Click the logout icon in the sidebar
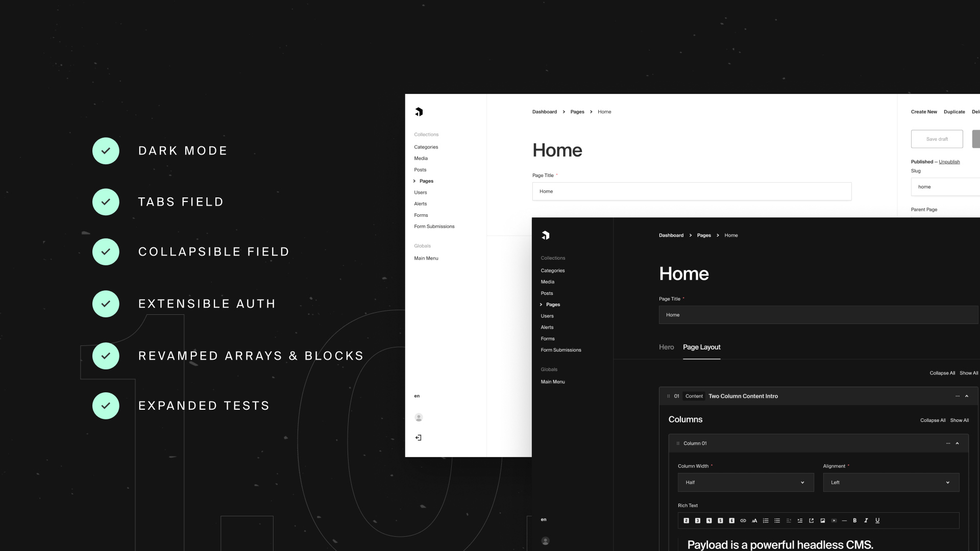Screen dimensions: 980x551 pos(418,437)
